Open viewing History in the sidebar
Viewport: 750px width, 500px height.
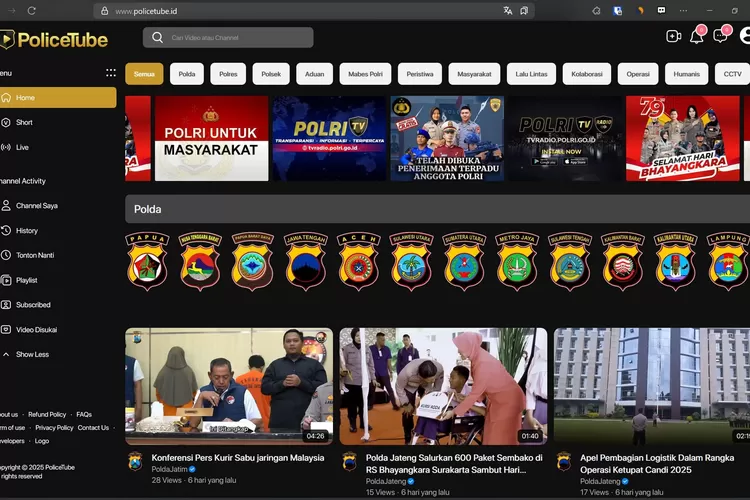pyautogui.click(x=26, y=230)
